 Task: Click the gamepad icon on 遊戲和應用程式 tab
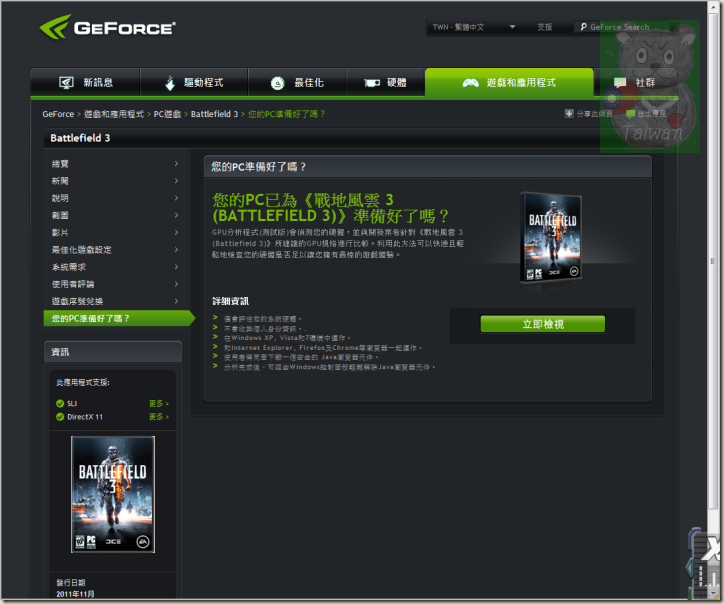click(470, 83)
